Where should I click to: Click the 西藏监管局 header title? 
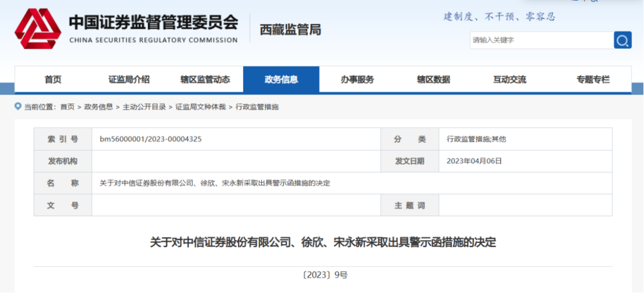tap(290, 30)
